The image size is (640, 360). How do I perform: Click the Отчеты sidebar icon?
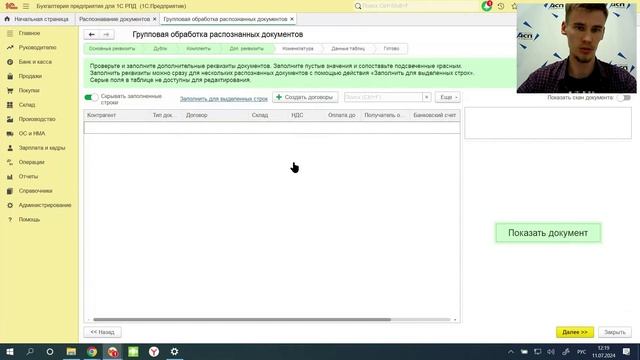pyautogui.click(x=10, y=176)
